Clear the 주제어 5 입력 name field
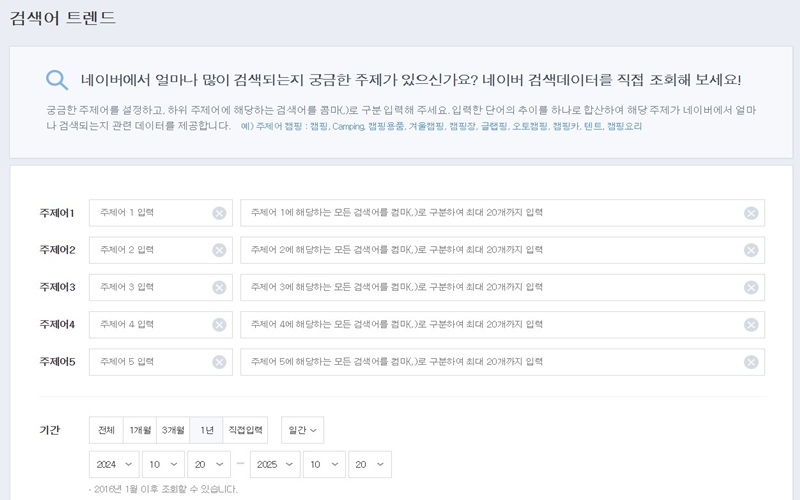The width and height of the screenshot is (800, 500). [219, 362]
